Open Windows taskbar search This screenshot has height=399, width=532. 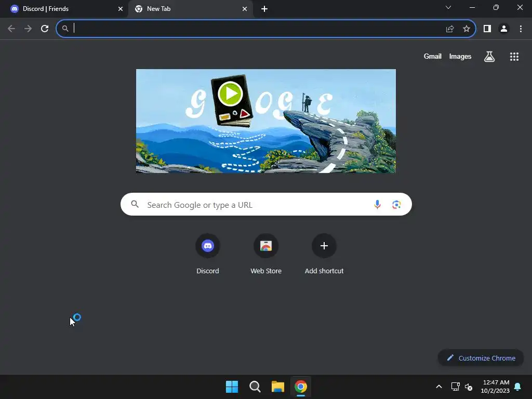255,387
